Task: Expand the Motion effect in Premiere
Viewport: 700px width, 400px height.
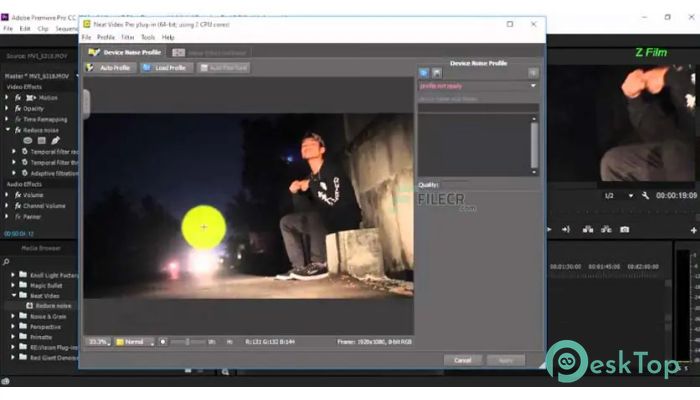Action: point(7,97)
